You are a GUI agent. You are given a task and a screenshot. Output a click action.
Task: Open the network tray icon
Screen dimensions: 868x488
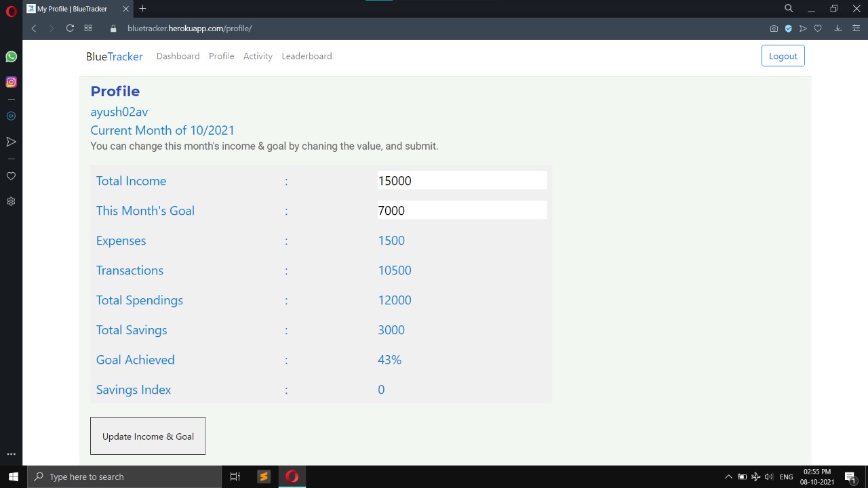pyautogui.click(x=755, y=476)
